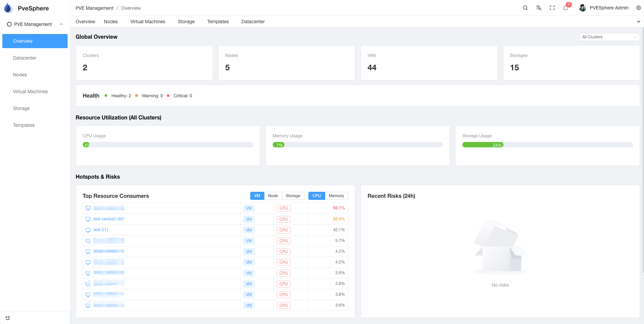
Task: Click the green Storage Usage 24% progress bar
Action: (x=482, y=145)
